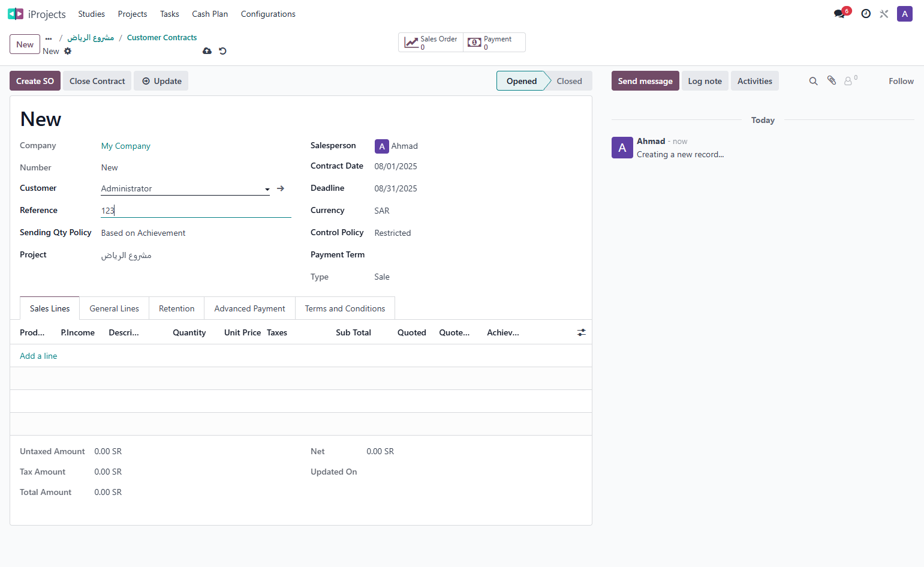Open the Payment stat button

pos(494,43)
